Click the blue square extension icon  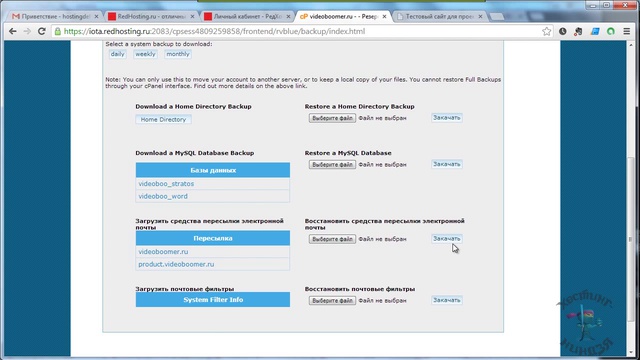coord(595,31)
